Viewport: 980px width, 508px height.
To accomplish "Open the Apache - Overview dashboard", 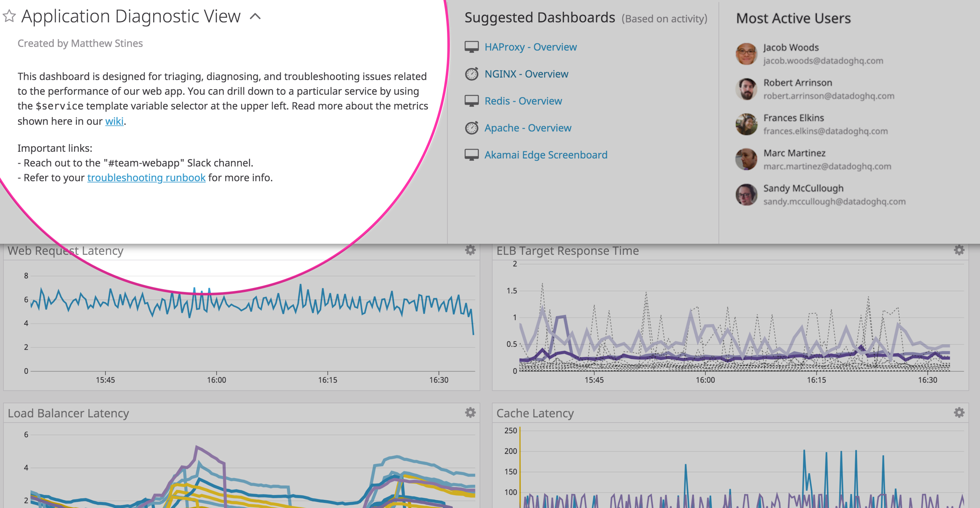I will [528, 128].
